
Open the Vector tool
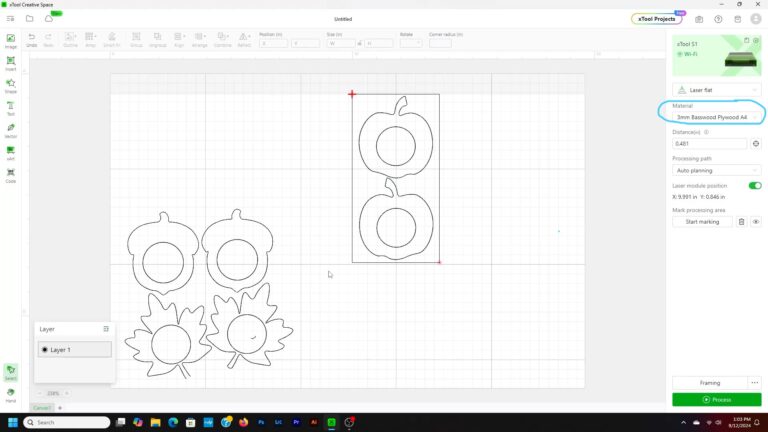coord(11,130)
